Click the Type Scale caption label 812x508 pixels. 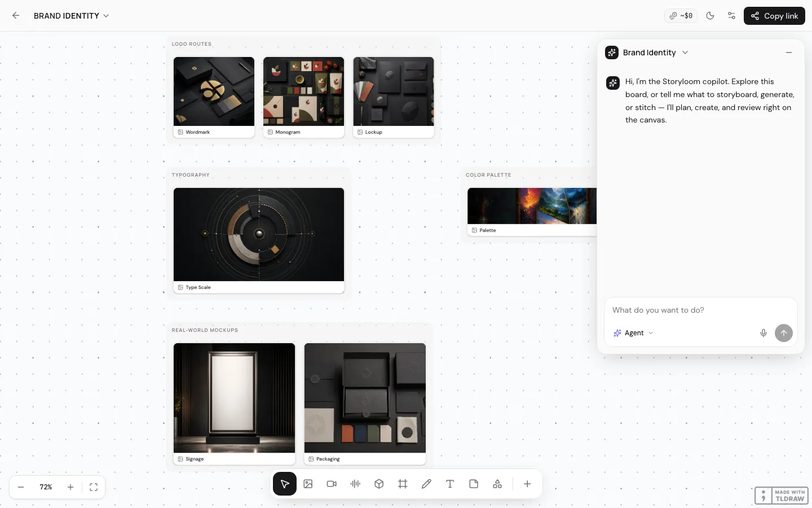[x=198, y=287]
